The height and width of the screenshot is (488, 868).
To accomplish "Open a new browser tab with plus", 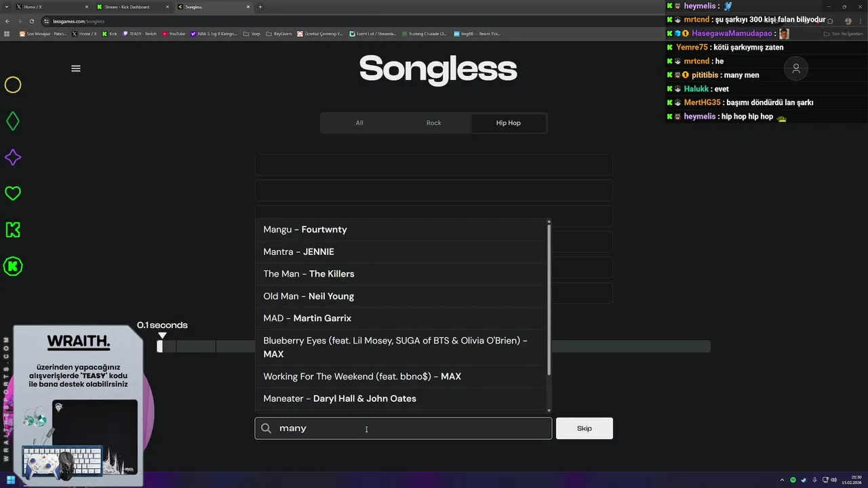I will (260, 7).
